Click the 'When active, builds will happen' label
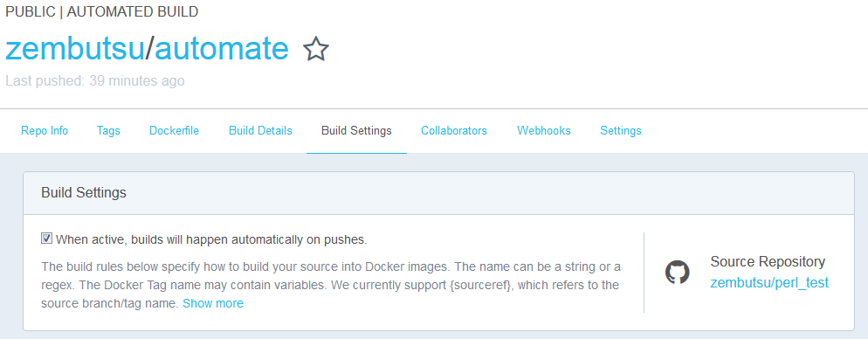Viewport: 868px width, 339px height. pos(212,240)
